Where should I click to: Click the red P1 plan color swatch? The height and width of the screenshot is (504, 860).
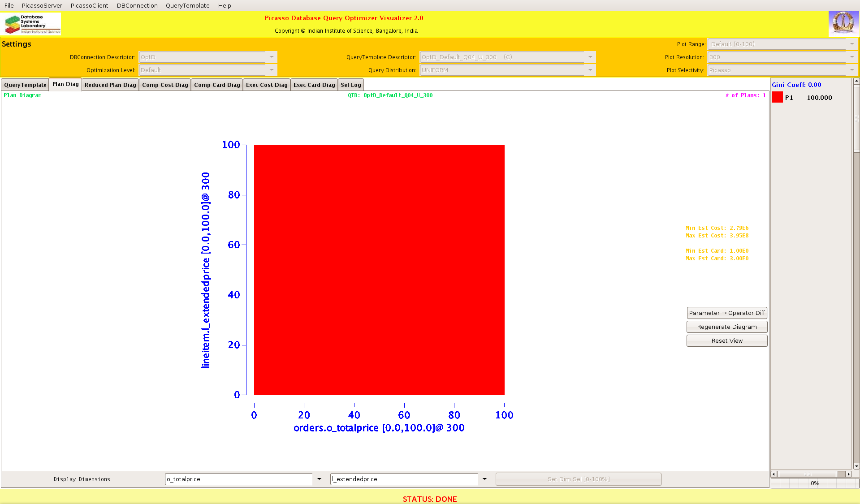(x=777, y=97)
